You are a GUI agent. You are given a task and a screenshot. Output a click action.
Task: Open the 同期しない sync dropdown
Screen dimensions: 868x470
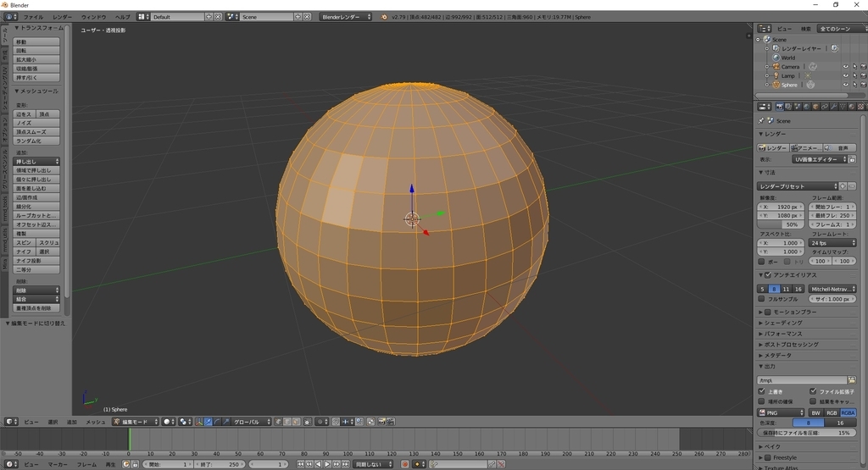(374, 464)
